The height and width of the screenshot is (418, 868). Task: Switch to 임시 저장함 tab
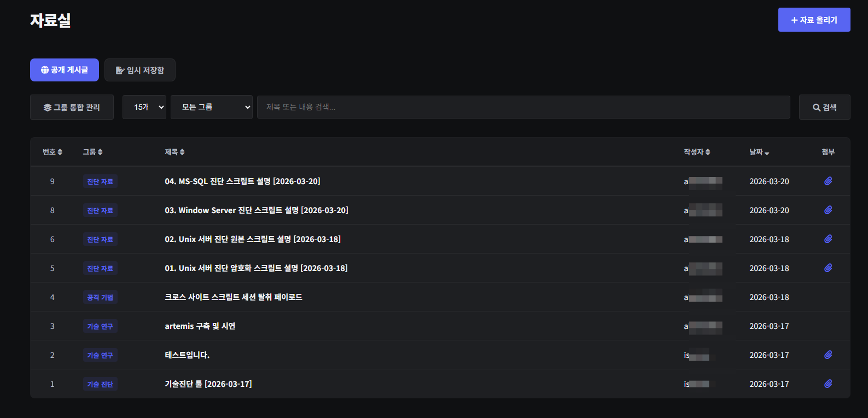click(140, 70)
